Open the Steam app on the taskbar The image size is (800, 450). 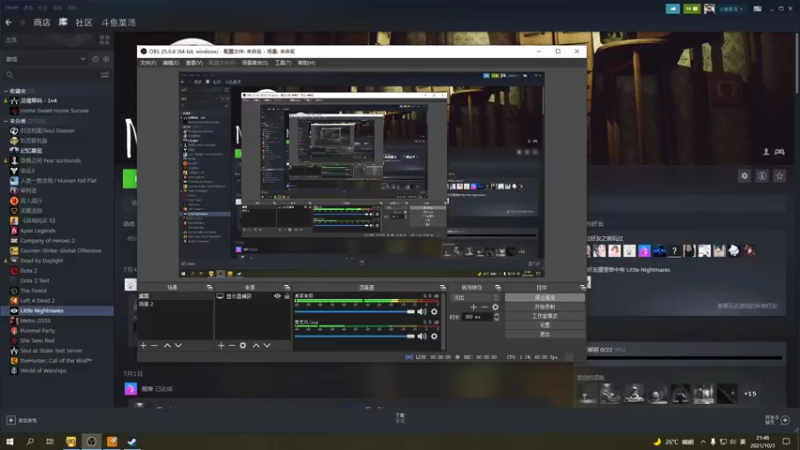[132, 441]
